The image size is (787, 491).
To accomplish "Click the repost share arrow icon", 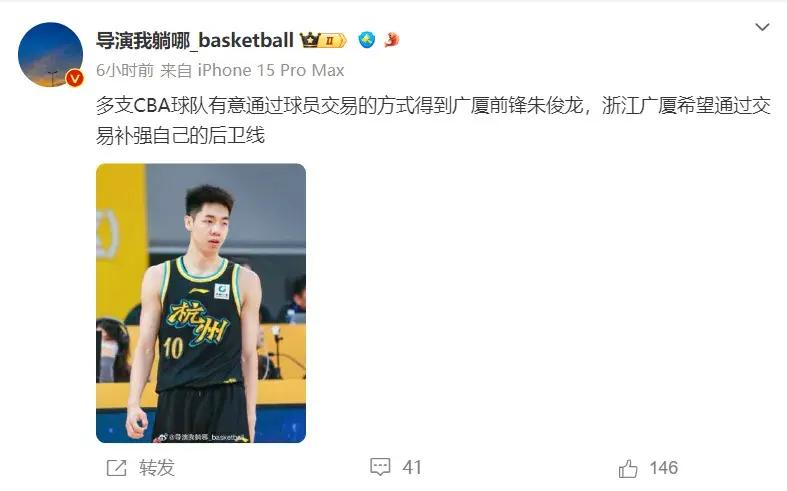I will coord(116,468).
